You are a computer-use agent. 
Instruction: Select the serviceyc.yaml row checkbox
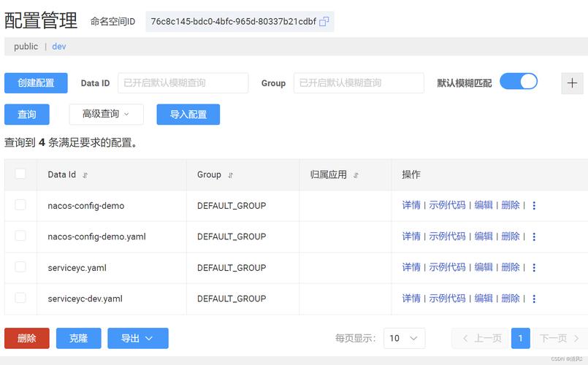(20, 267)
